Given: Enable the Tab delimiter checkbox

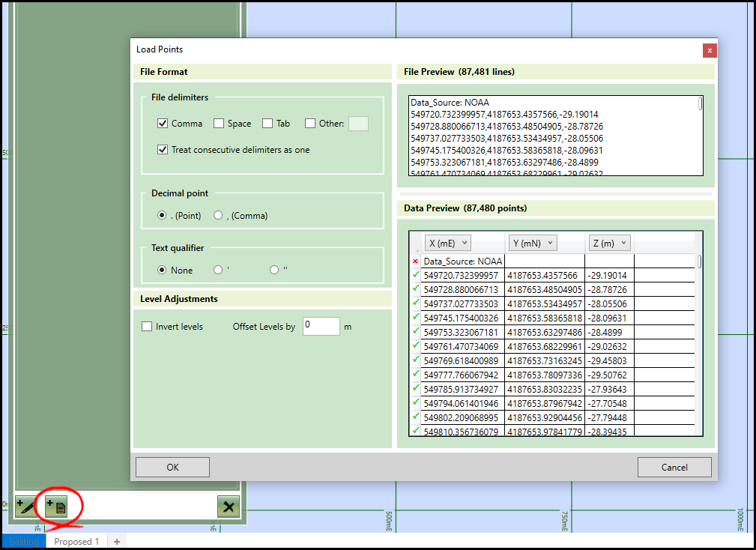Looking at the screenshot, I should [267, 124].
